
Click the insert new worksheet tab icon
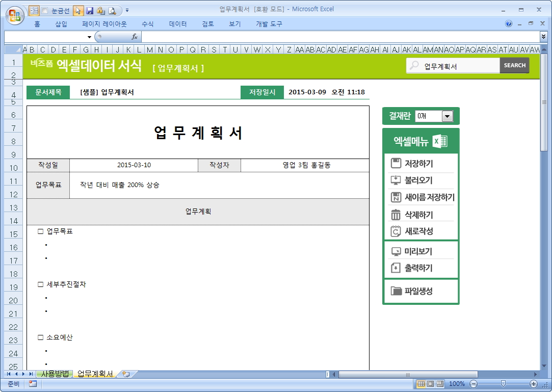pyautogui.click(x=126, y=374)
